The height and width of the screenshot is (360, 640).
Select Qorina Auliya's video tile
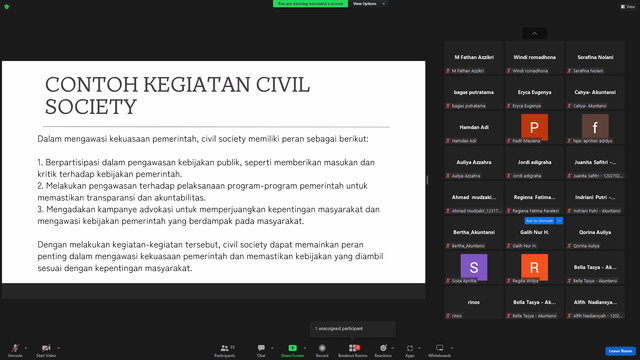click(595, 233)
